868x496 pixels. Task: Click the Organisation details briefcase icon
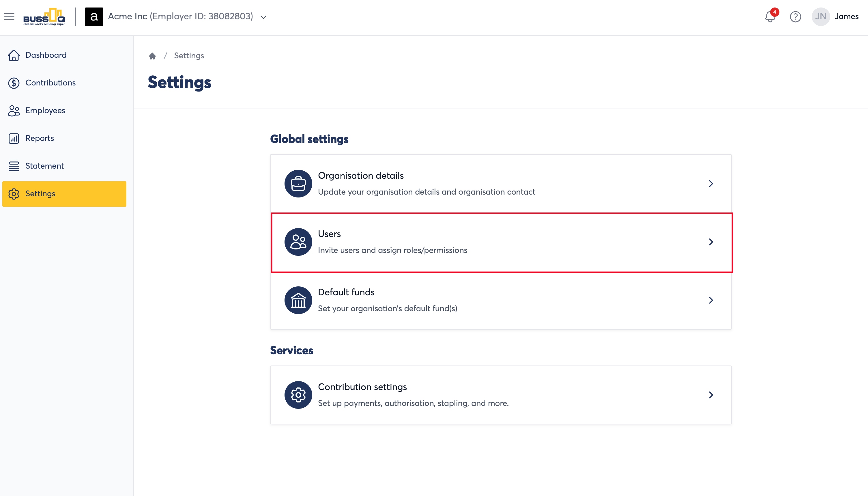tap(298, 183)
